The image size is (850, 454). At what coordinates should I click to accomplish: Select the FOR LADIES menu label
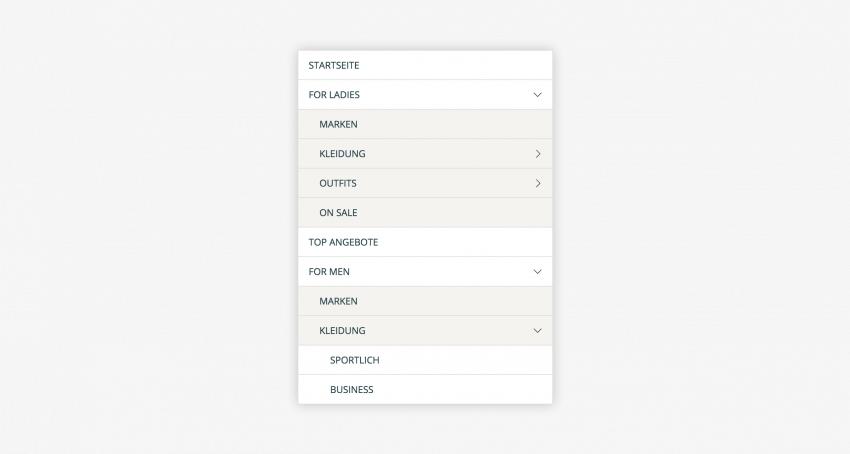334,95
